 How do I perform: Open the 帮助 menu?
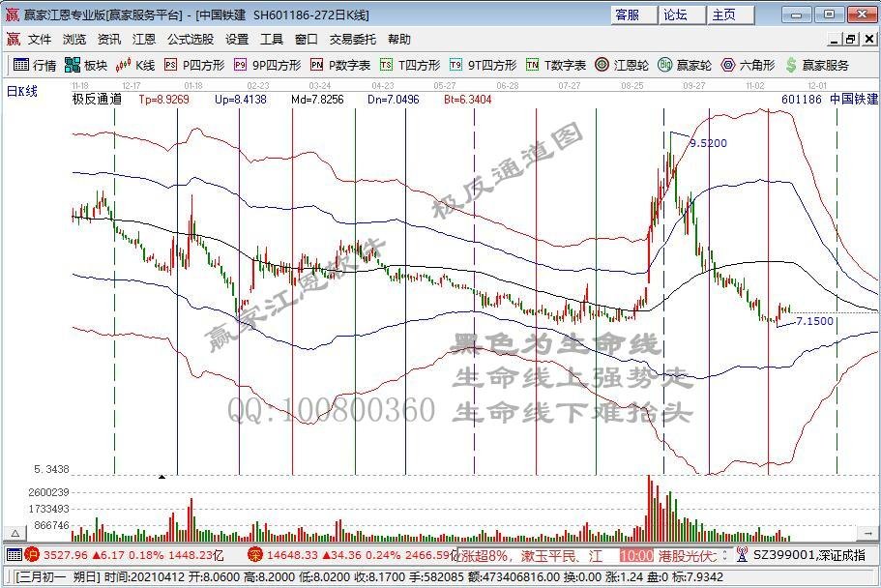click(399, 40)
